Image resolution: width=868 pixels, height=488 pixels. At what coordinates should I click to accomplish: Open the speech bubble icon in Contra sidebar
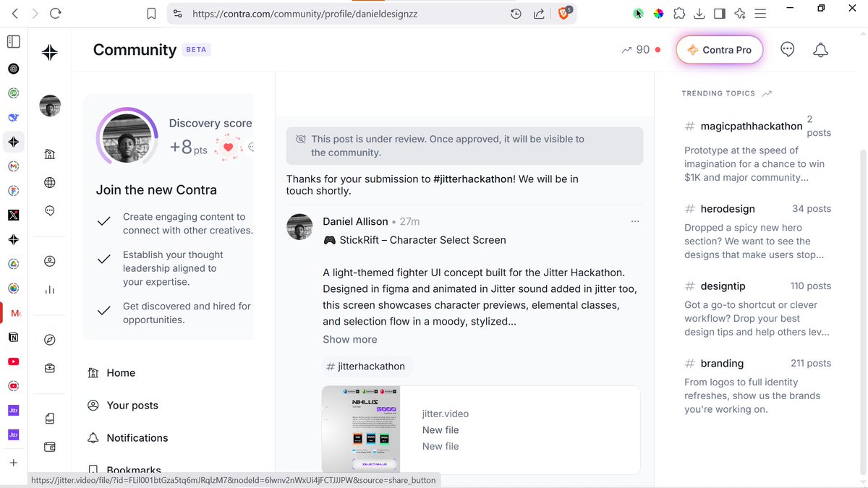click(x=50, y=211)
